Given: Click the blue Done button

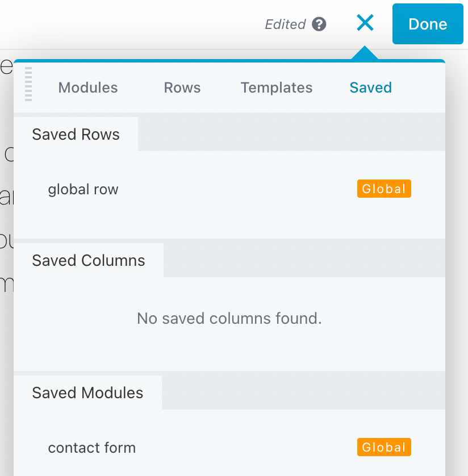Looking at the screenshot, I should pyautogui.click(x=427, y=24).
